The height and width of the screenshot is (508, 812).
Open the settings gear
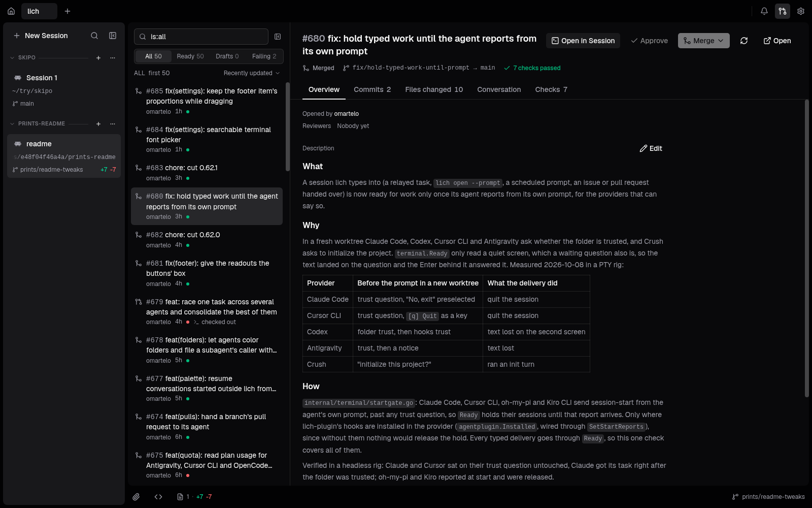(801, 11)
